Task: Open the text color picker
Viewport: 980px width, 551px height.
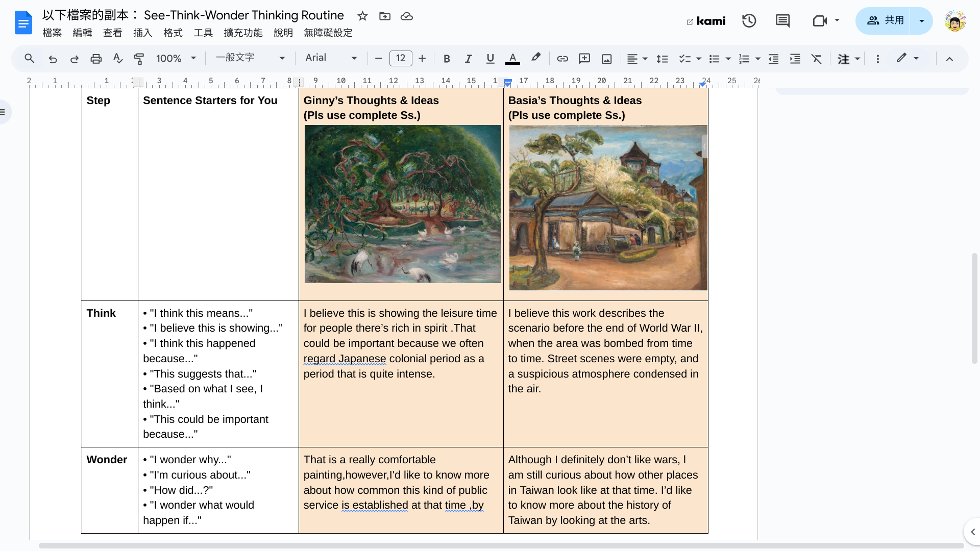Action: (512, 59)
